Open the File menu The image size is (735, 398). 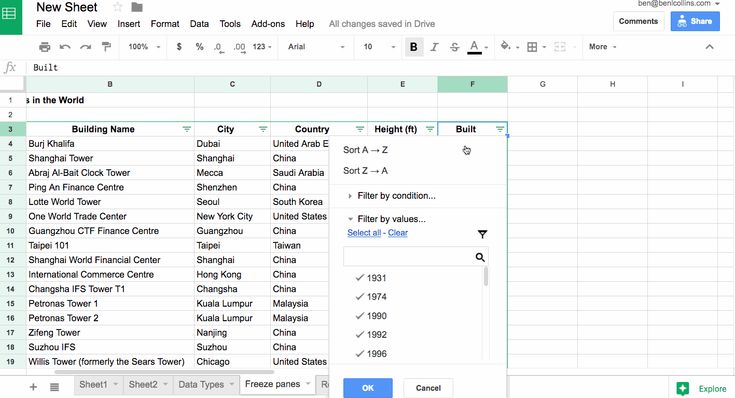(x=43, y=24)
